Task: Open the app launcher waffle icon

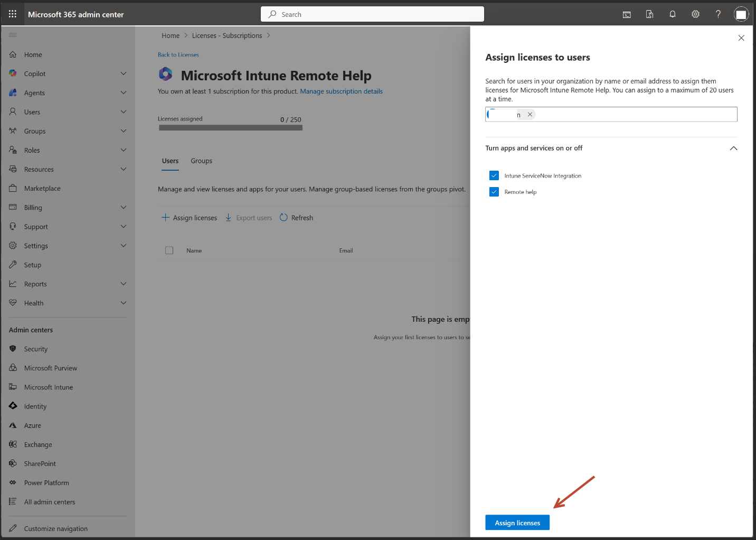Action: 13,14
